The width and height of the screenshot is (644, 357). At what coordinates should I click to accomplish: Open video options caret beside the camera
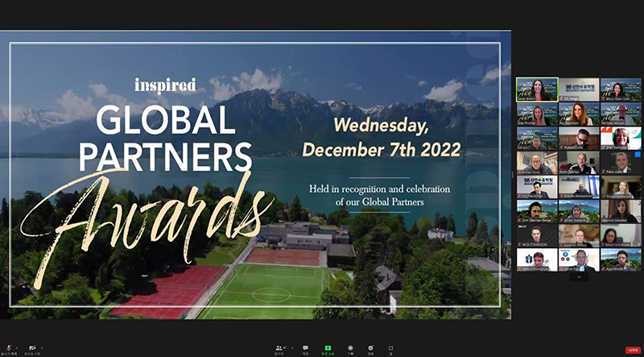tap(41, 347)
